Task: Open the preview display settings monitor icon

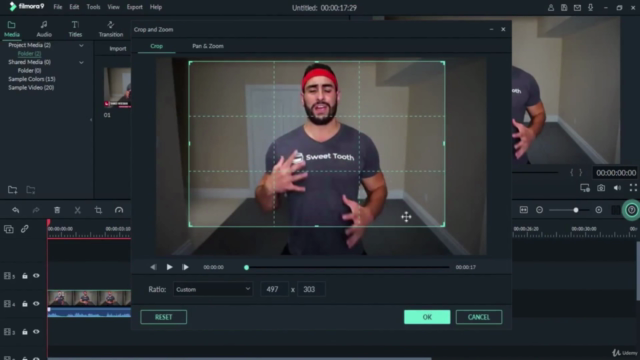Action: [x=585, y=188]
